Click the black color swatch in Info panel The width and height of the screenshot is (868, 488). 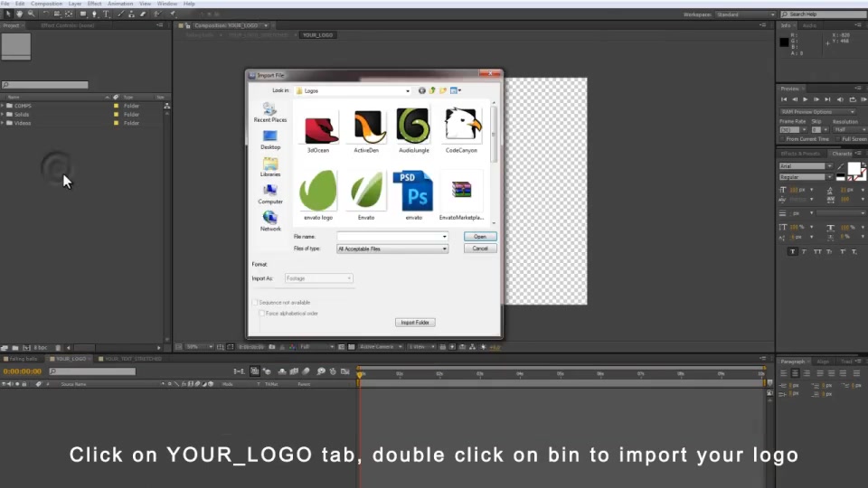pos(785,42)
